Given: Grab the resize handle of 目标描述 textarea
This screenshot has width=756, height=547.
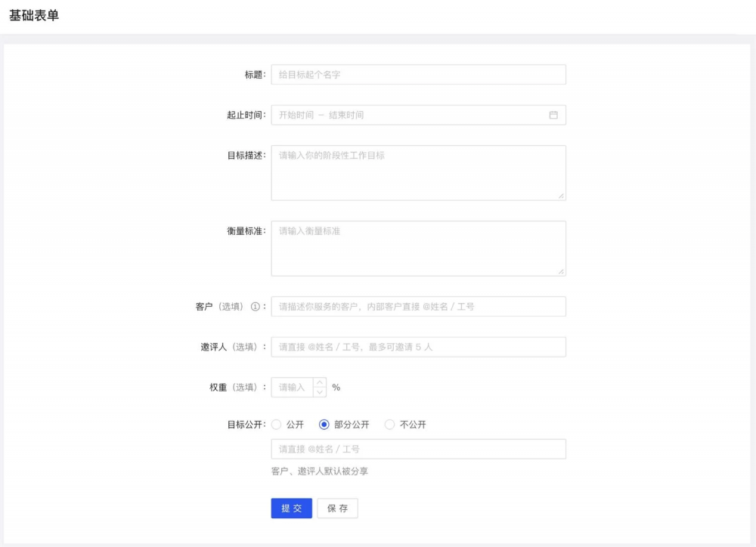Looking at the screenshot, I should click(x=561, y=196).
